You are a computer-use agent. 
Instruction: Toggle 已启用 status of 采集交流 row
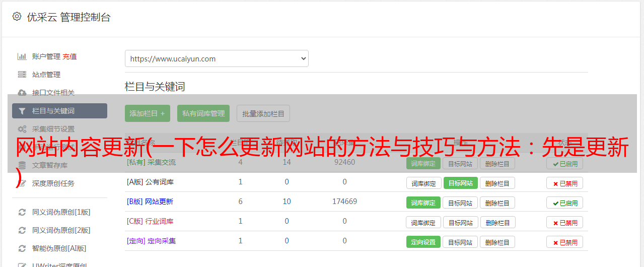click(564, 163)
